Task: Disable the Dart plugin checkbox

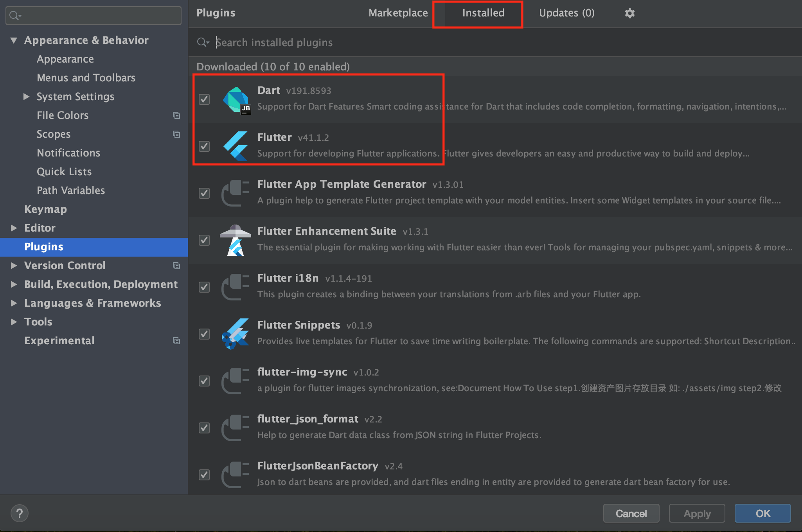Action: click(x=204, y=99)
